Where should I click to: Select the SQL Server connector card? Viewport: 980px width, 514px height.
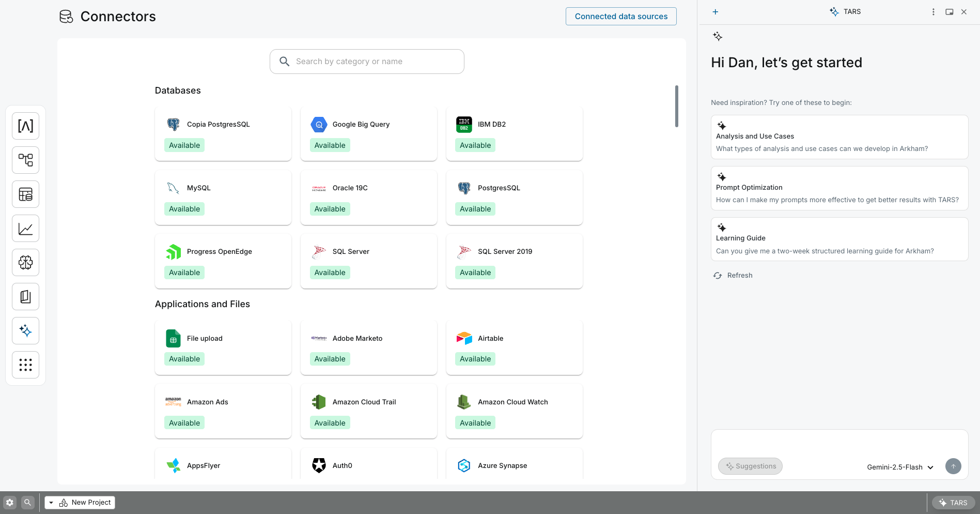coord(369,261)
